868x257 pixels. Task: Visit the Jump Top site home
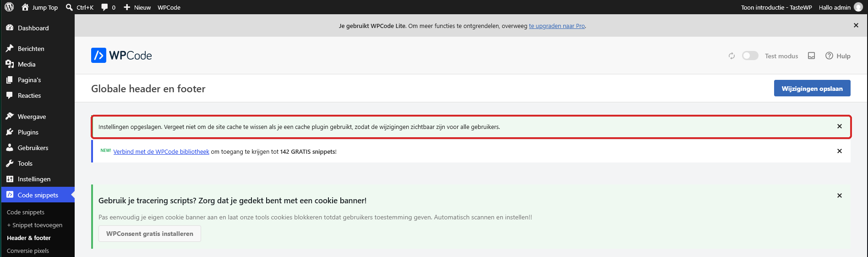pos(40,7)
